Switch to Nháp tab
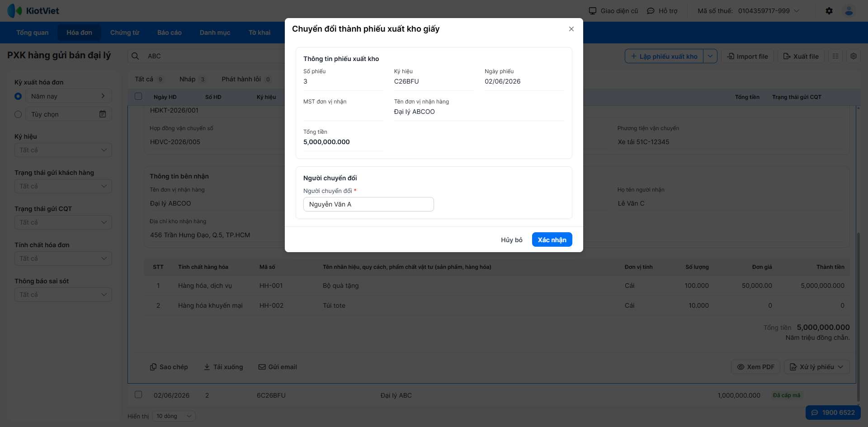Screen dimensions: 868x427 (x=193, y=79)
